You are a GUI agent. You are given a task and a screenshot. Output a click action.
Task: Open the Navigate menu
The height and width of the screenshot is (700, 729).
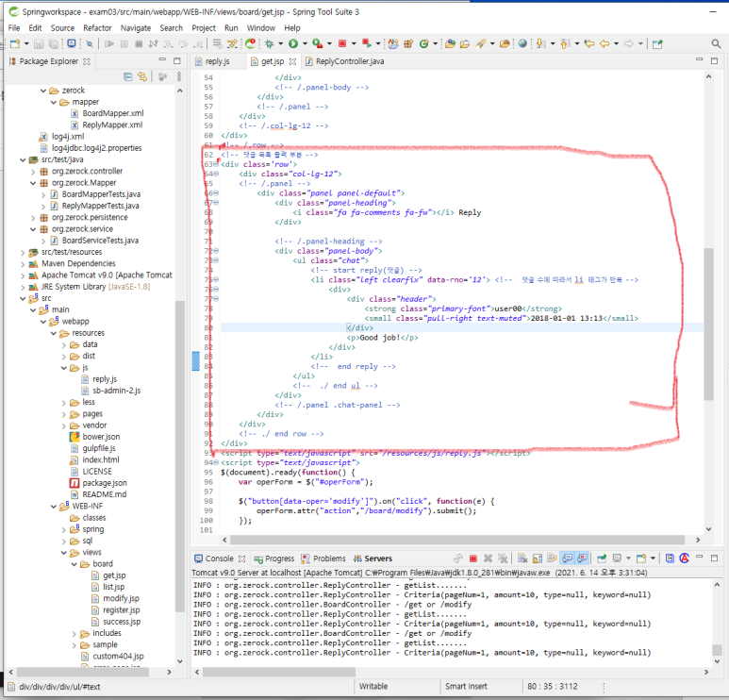click(135, 28)
